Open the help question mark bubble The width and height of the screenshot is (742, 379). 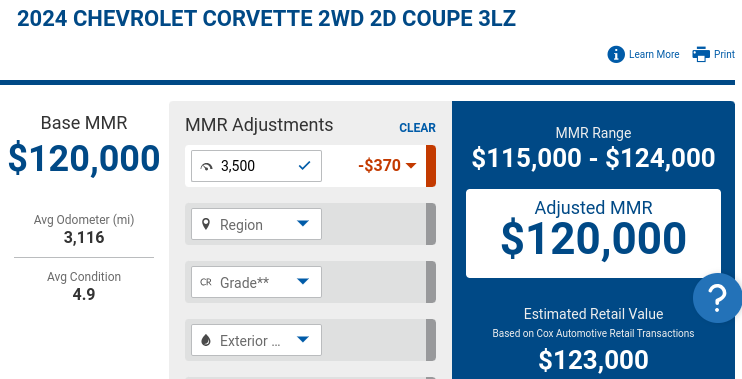717,298
